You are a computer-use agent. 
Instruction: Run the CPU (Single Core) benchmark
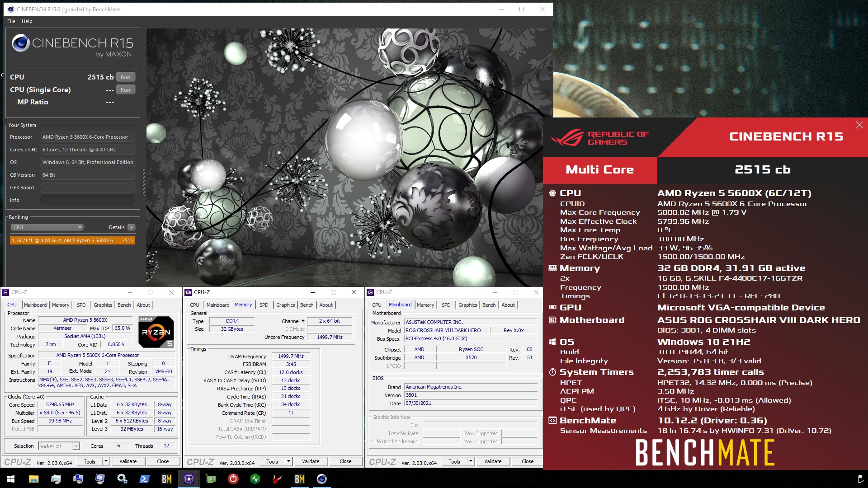pyautogui.click(x=126, y=90)
